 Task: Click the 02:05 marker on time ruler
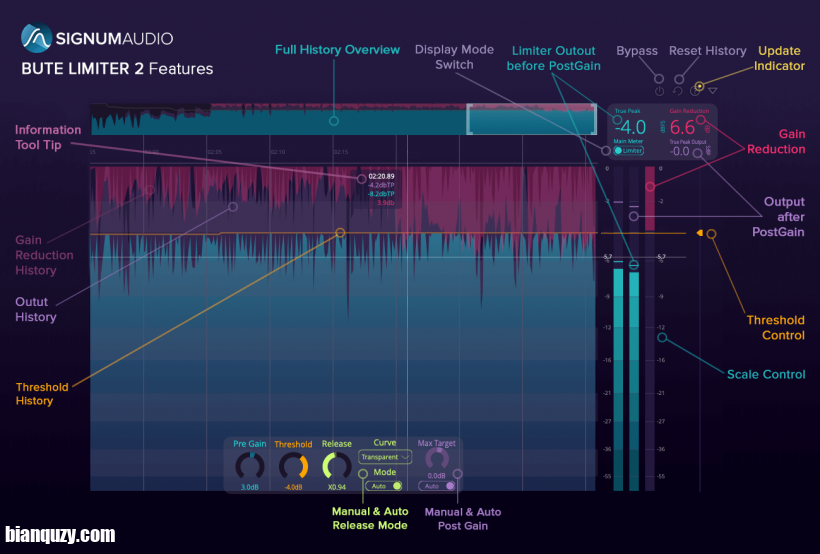pyautogui.click(x=214, y=152)
